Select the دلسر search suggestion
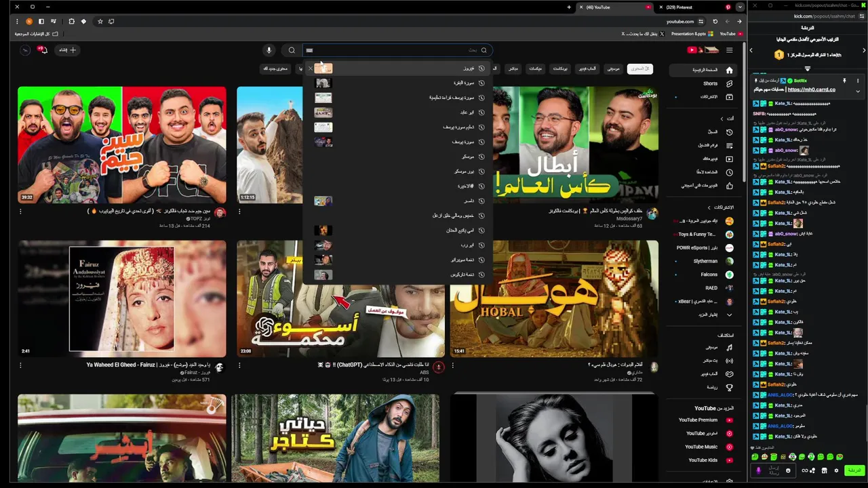This screenshot has height=488, width=868. coord(397,201)
